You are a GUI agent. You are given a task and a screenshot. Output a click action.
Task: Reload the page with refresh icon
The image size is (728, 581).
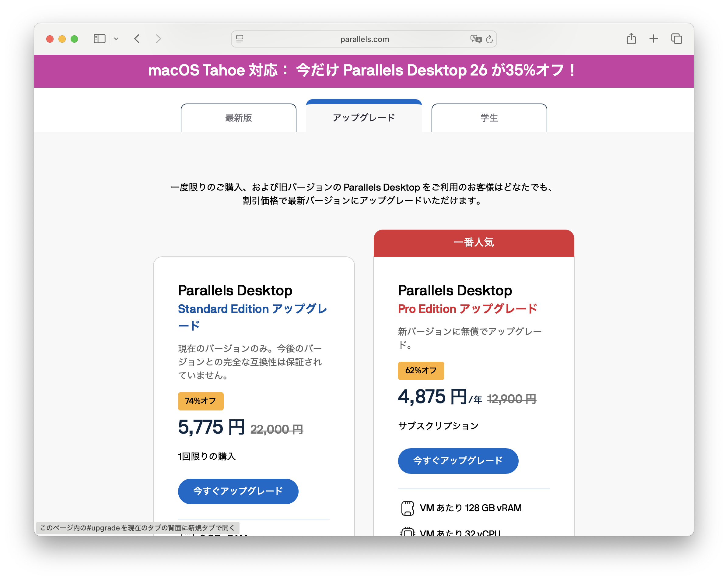coord(489,39)
